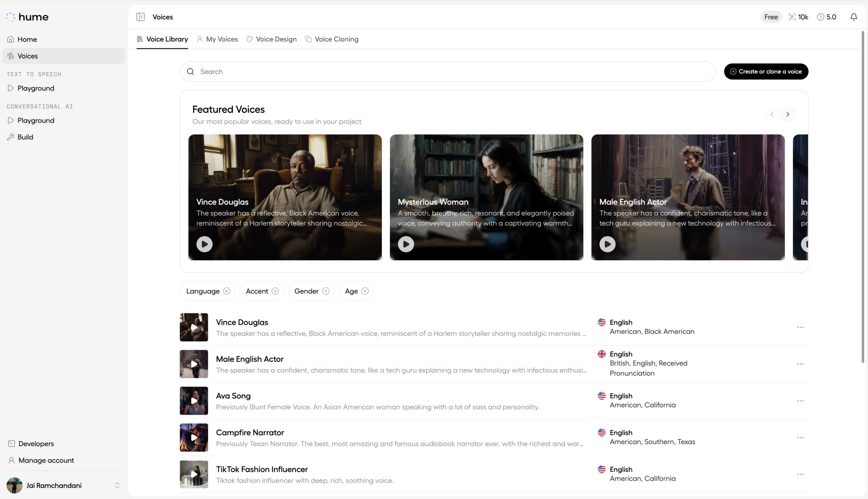
Task: Click "American, Southern, Texas" accent text
Action: [x=652, y=441]
